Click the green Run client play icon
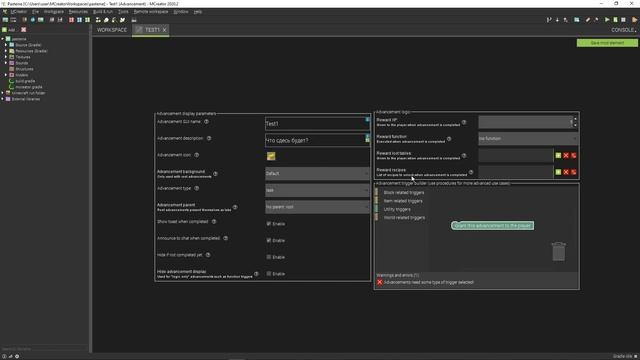Image resolution: width=640 pixels, height=360 pixels. [x=607, y=20]
